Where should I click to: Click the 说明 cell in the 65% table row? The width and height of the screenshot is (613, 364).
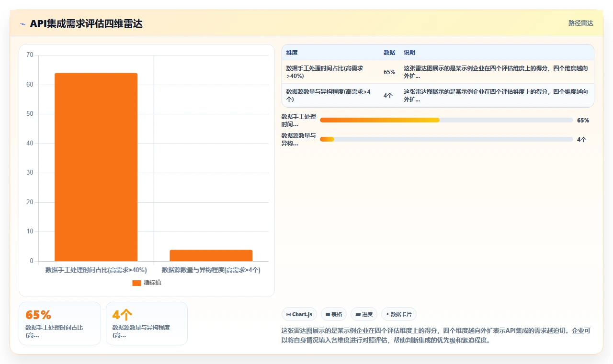(x=497, y=72)
